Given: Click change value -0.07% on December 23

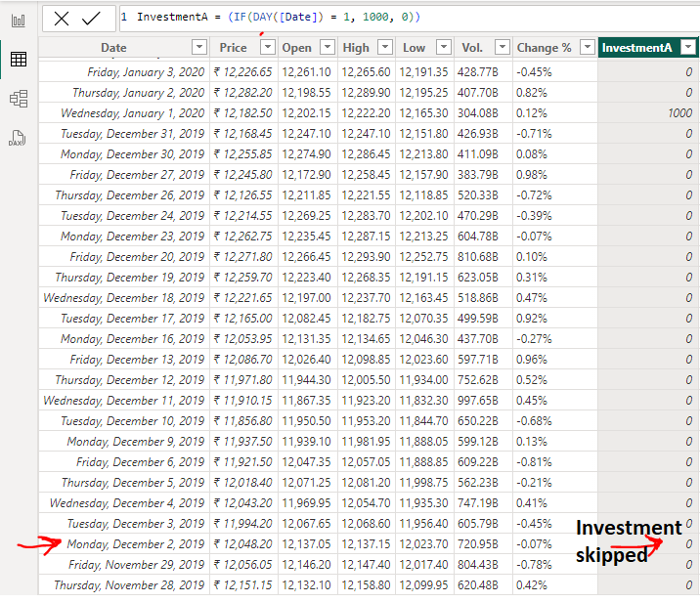Looking at the screenshot, I should point(534,237).
